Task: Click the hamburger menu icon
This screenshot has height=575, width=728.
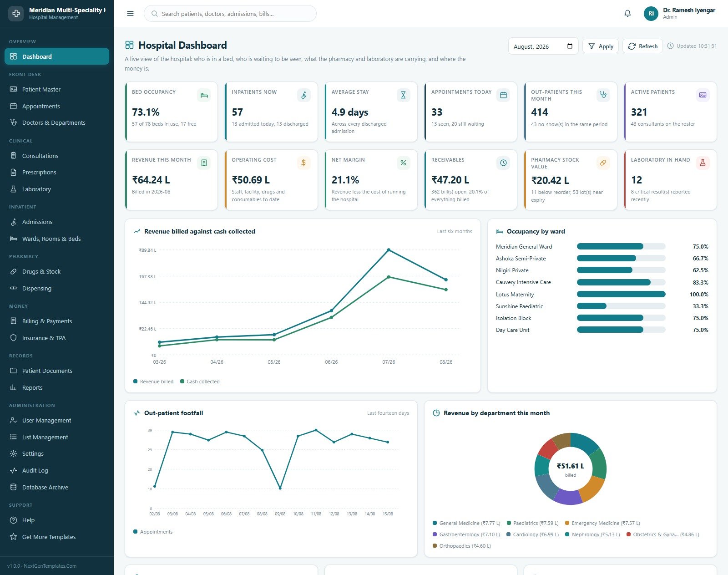Action: 130,14
